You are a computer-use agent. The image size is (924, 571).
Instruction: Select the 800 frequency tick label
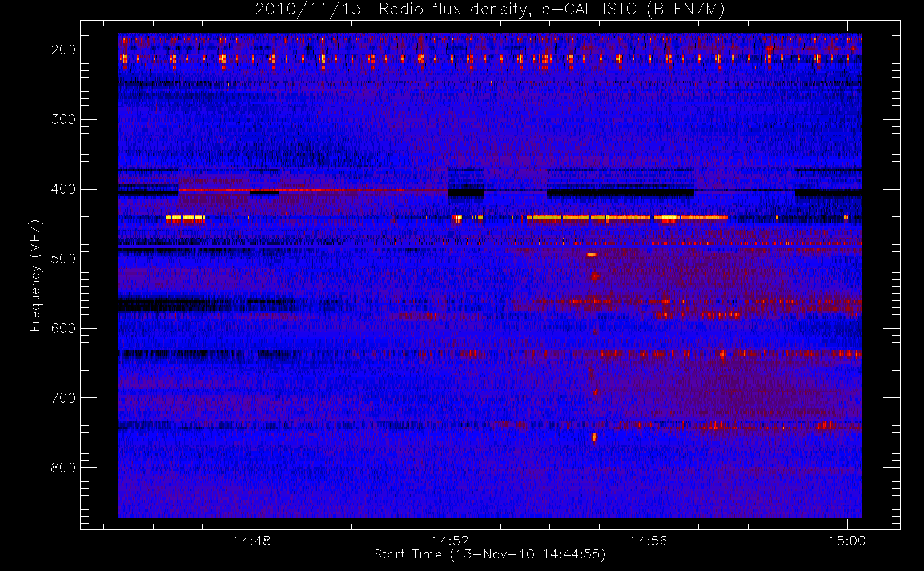[x=63, y=468]
